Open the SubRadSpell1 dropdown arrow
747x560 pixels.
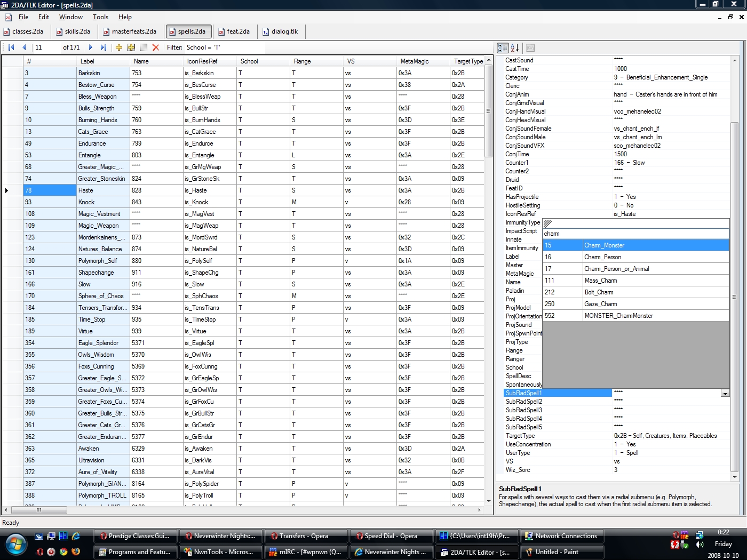725,394
